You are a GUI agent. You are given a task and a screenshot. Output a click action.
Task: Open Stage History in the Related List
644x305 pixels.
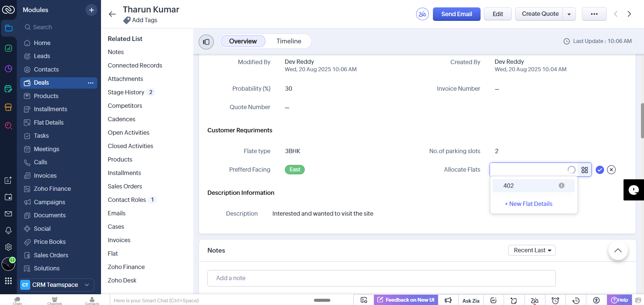click(126, 92)
